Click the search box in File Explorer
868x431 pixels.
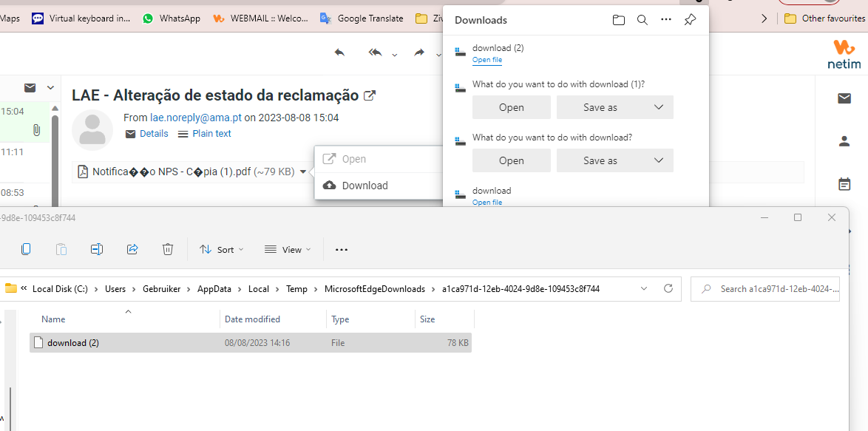click(765, 288)
